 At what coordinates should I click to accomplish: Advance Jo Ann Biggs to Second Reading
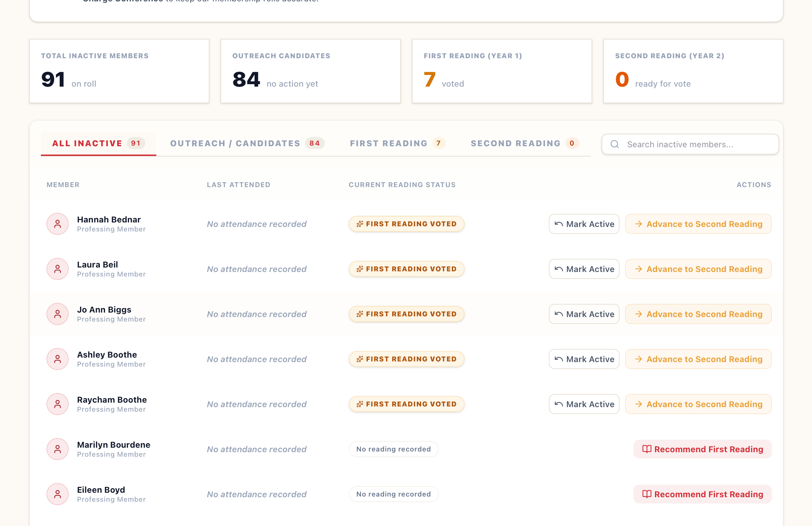click(698, 314)
